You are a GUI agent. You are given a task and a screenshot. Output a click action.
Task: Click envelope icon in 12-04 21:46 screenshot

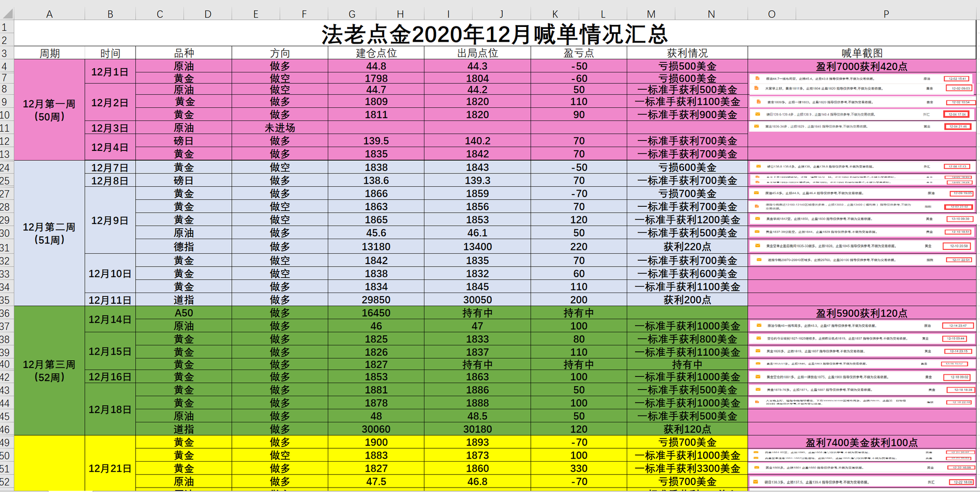(757, 126)
